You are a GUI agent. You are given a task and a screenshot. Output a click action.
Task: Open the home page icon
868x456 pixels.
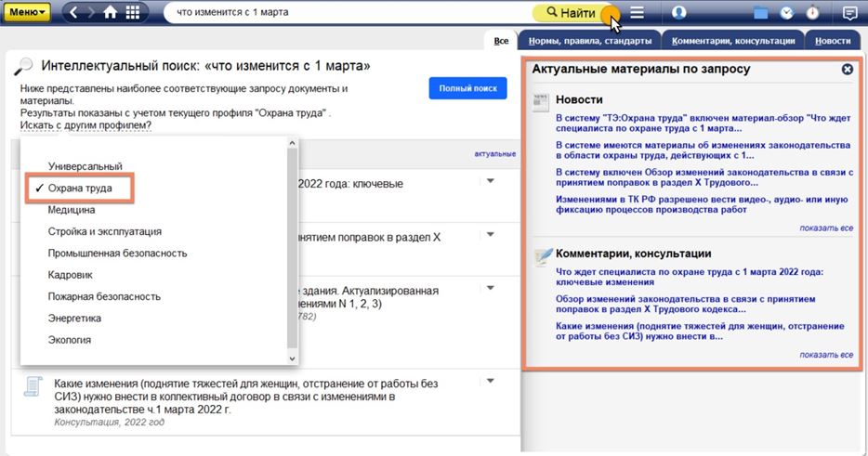111,12
